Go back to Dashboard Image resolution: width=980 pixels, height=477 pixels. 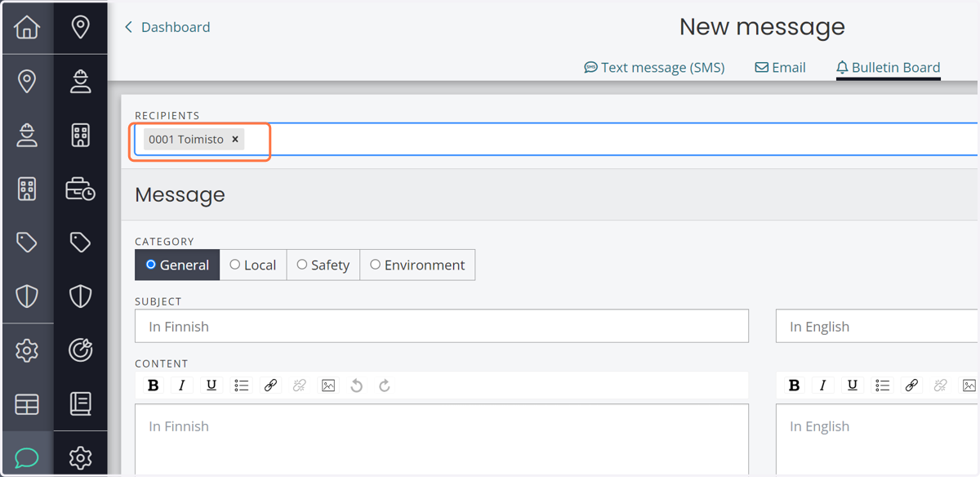pyautogui.click(x=167, y=27)
